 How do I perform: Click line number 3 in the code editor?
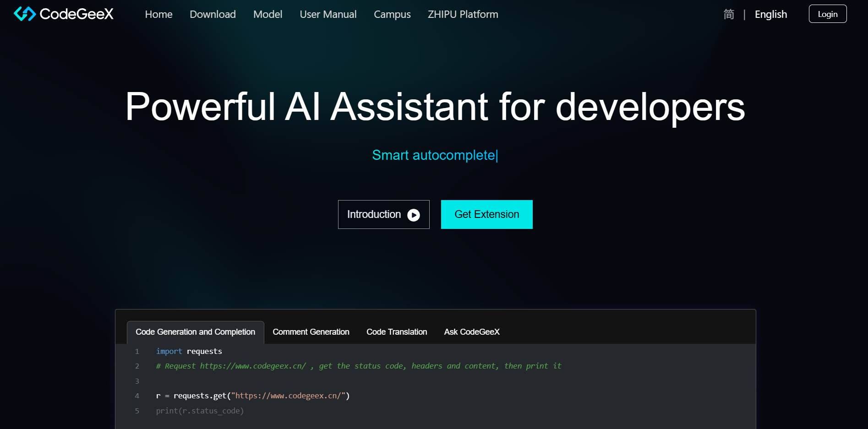[x=137, y=381]
